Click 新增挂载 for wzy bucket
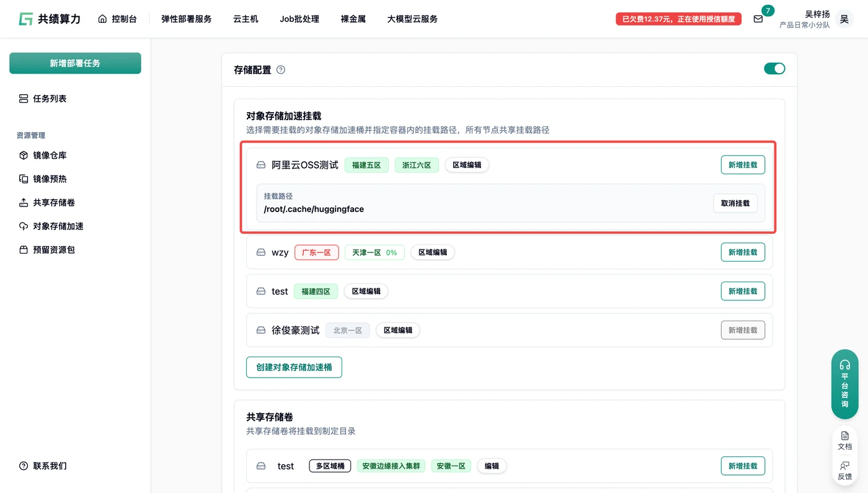Screen dimensions: 868x493 tap(743, 252)
